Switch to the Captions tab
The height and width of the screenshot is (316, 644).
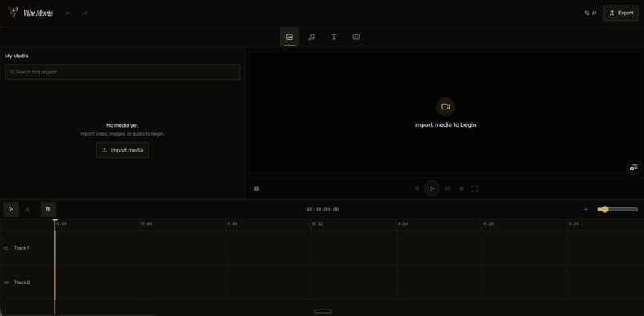coord(356,37)
